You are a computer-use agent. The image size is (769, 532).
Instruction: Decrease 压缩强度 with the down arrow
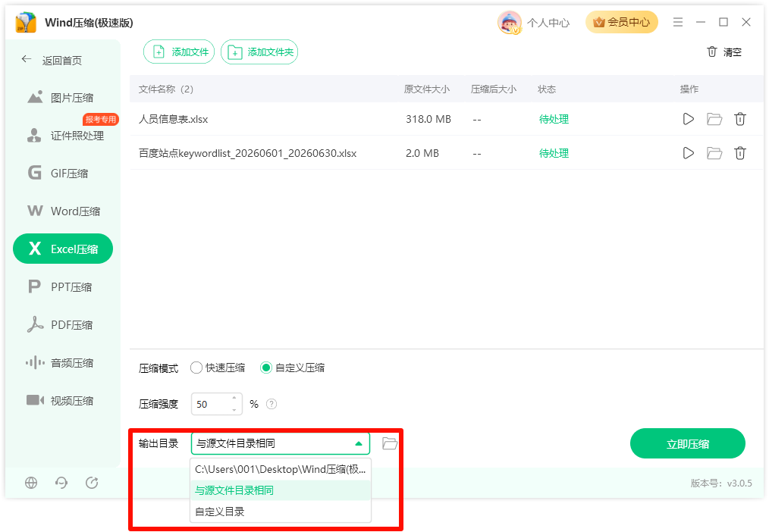234,410
